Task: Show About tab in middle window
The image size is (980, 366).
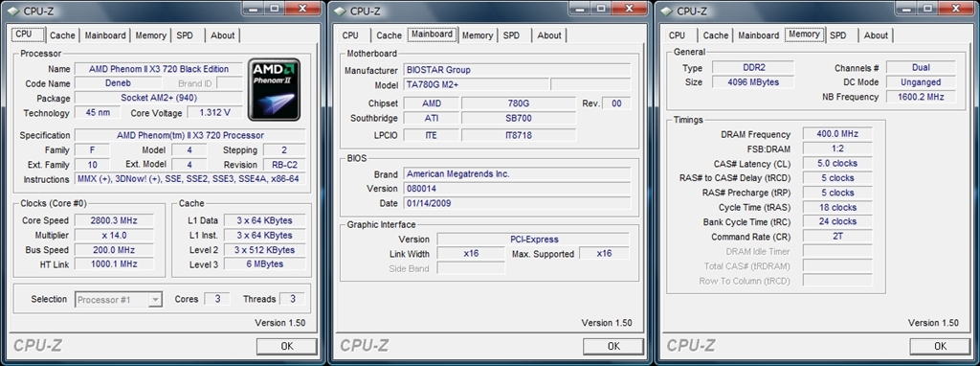Action: click(548, 35)
